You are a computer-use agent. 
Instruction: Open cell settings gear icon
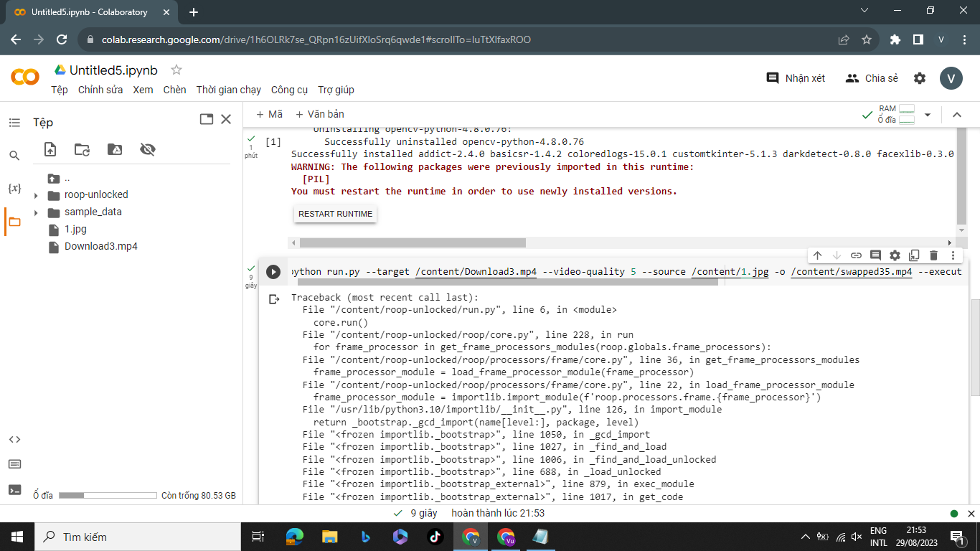pos(895,255)
